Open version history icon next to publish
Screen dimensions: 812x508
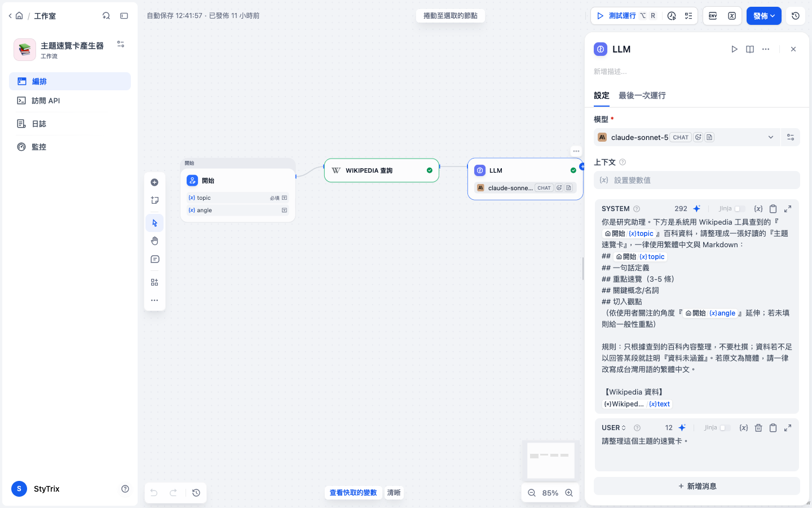pos(796,16)
